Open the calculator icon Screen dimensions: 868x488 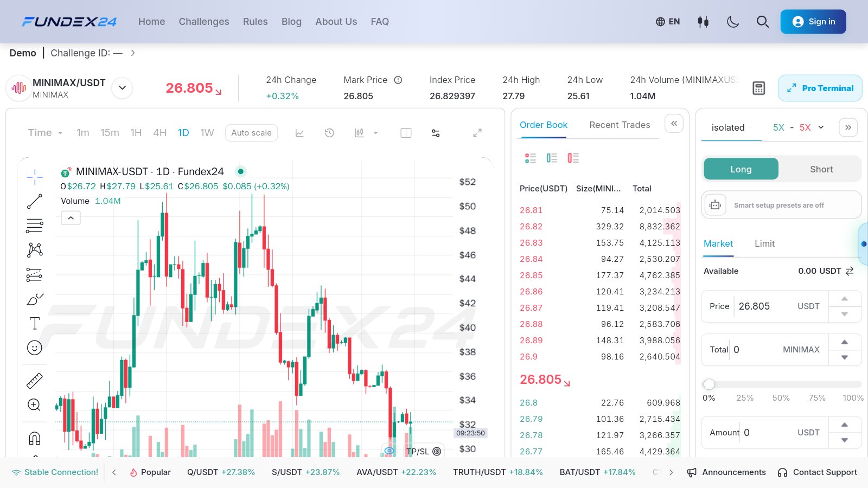click(x=758, y=88)
